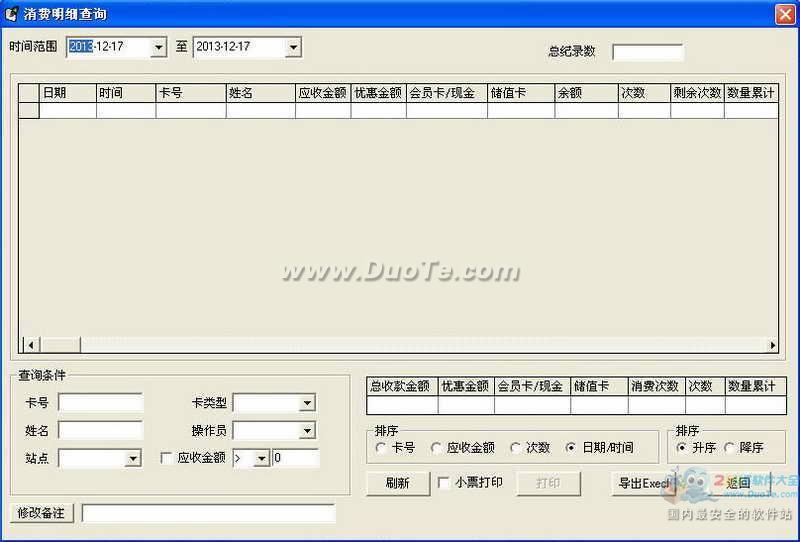The width and height of the screenshot is (800, 542).
Task: Click the 卡号 input field
Action: 100,403
